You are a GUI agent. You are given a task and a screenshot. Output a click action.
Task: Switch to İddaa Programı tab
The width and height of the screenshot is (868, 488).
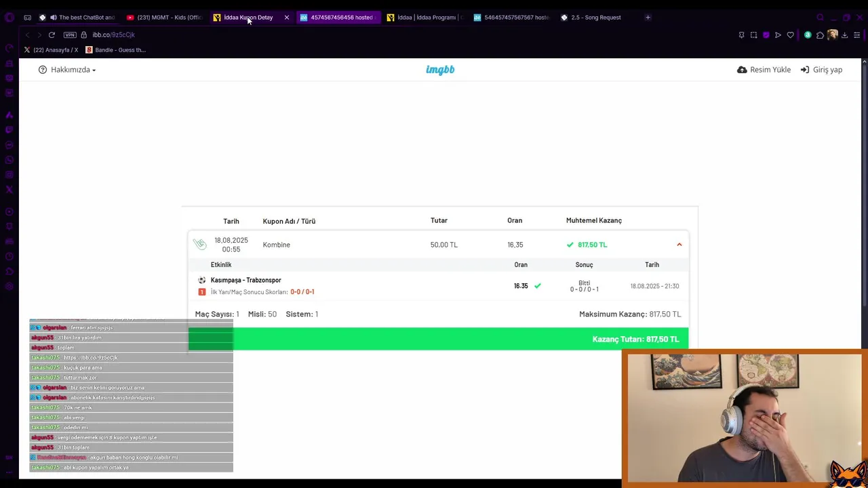click(425, 18)
